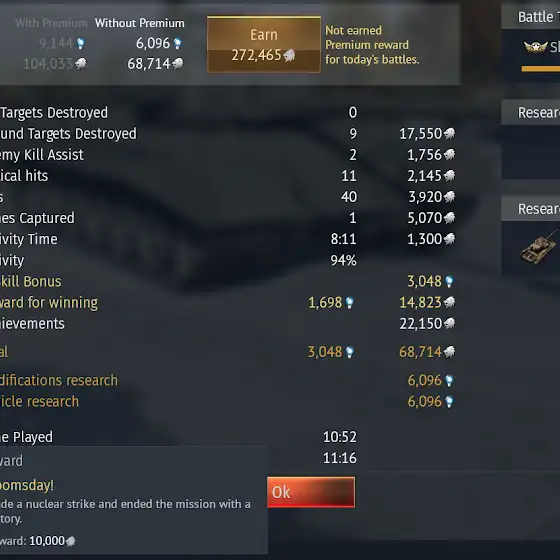The image size is (560, 560).
Task: Click the silver lion icon beside Doomsday reward 10,000
Action: tap(71, 541)
